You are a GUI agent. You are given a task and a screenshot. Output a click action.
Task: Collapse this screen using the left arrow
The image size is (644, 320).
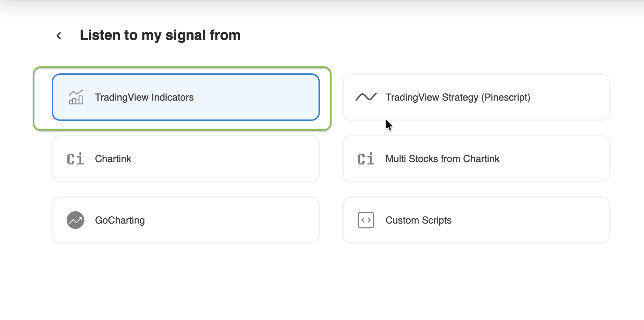[x=58, y=35]
